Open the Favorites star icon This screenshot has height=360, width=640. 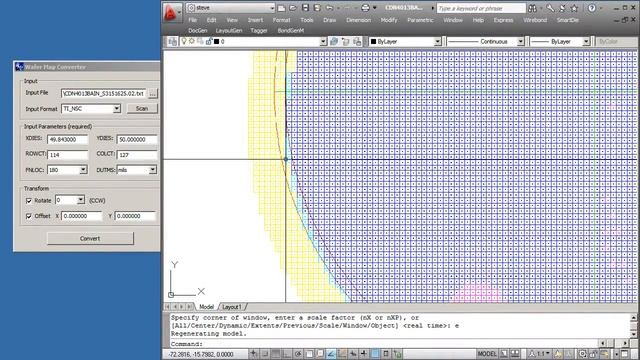point(574,8)
